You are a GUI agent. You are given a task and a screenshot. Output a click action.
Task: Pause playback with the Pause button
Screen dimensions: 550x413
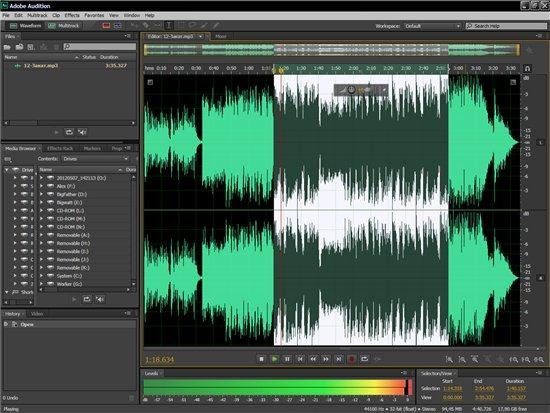coord(287,359)
